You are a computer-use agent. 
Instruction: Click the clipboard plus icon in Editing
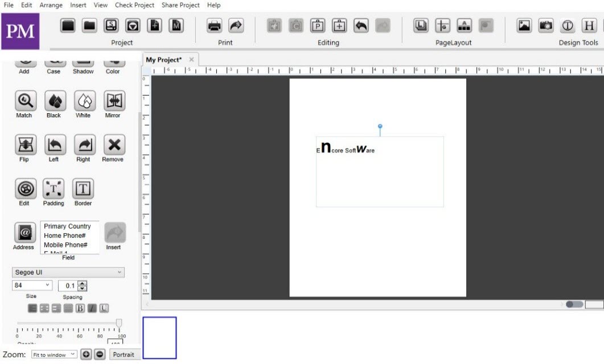pyautogui.click(x=339, y=26)
